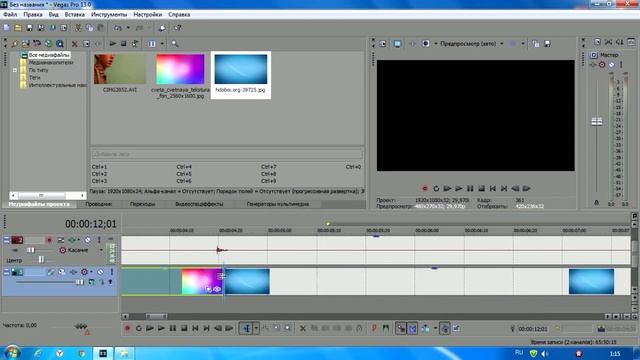This screenshot has height=360, width=640.
Task: Undo the last action in main toolbar
Action: pos(118,28)
